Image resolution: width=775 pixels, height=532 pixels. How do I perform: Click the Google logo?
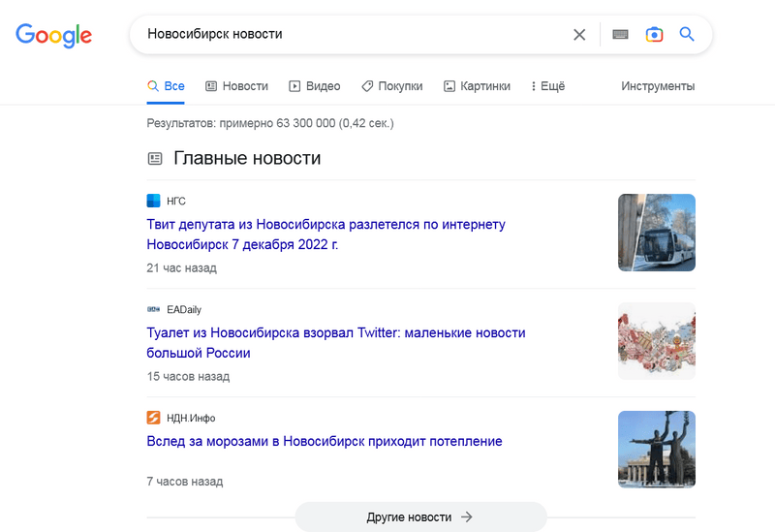pyautogui.click(x=54, y=35)
